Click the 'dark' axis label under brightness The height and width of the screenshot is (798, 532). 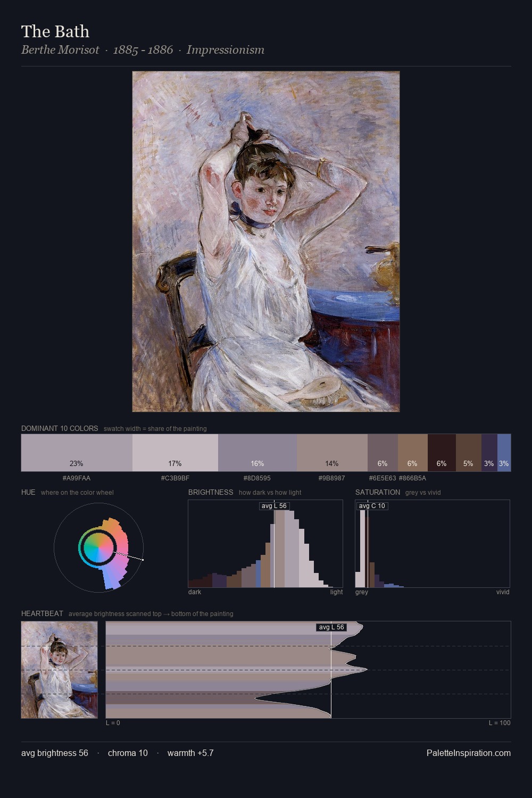(195, 592)
